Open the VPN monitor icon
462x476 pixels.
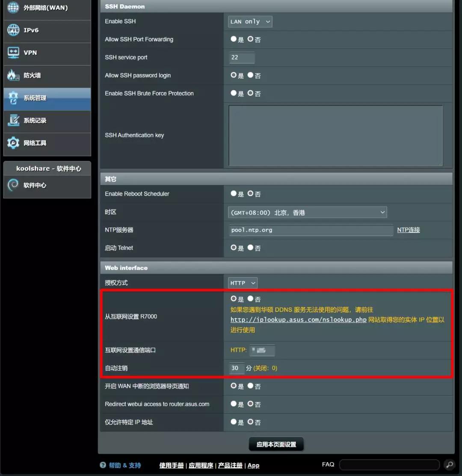[x=13, y=53]
